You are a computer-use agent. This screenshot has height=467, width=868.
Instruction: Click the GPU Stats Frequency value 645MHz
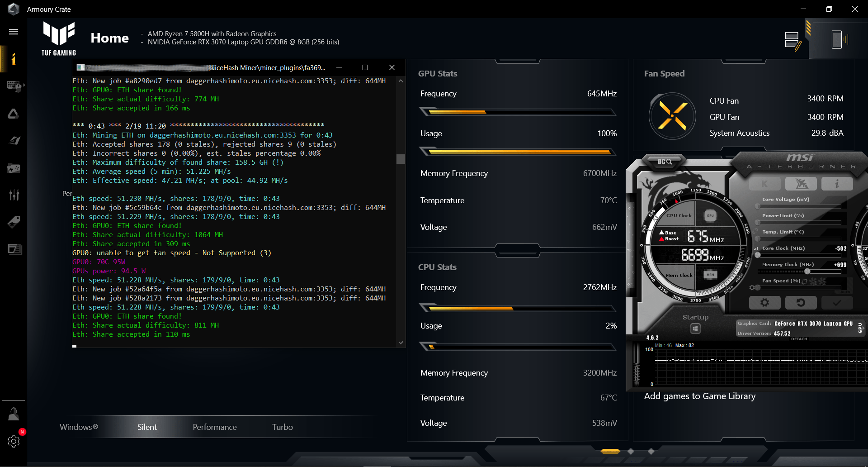click(602, 94)
